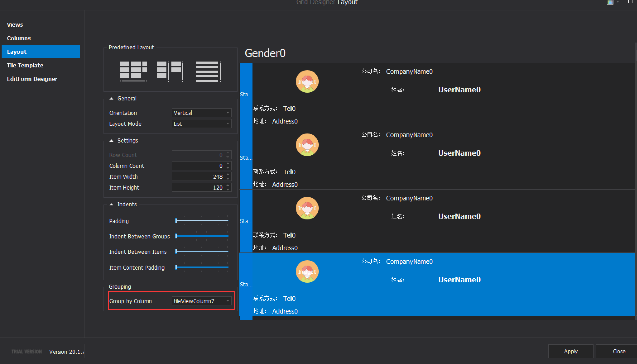The image size is (637, 364).
Task: Open the Layout Mode dropdown
Action: 227,124
